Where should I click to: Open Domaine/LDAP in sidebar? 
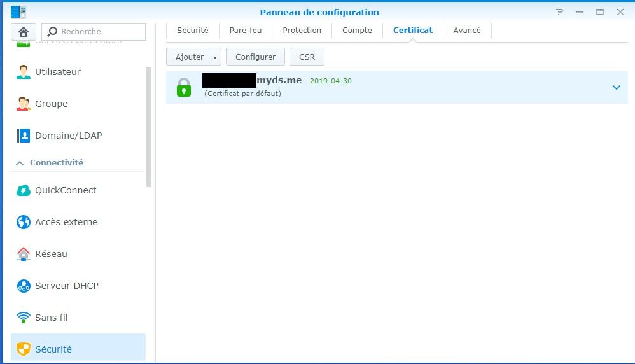[x=78, y=136]
